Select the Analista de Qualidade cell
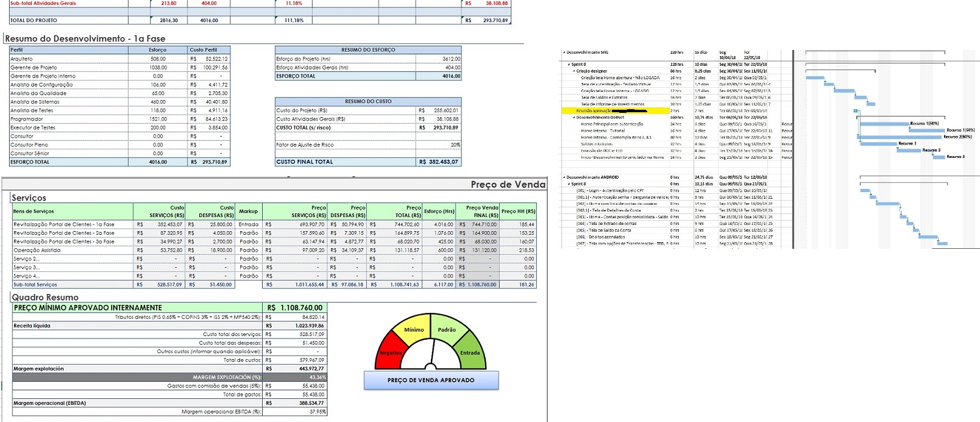 point(69,93)
